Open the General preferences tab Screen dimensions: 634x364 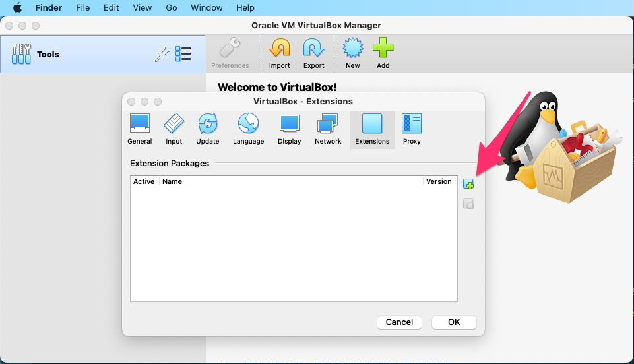click(139, 129)
